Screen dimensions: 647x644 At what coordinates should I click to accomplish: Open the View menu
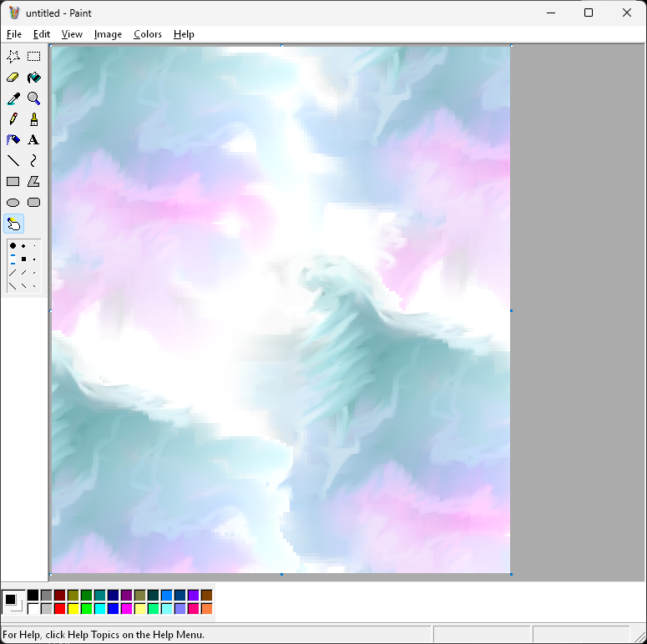[x=72, y=34]
